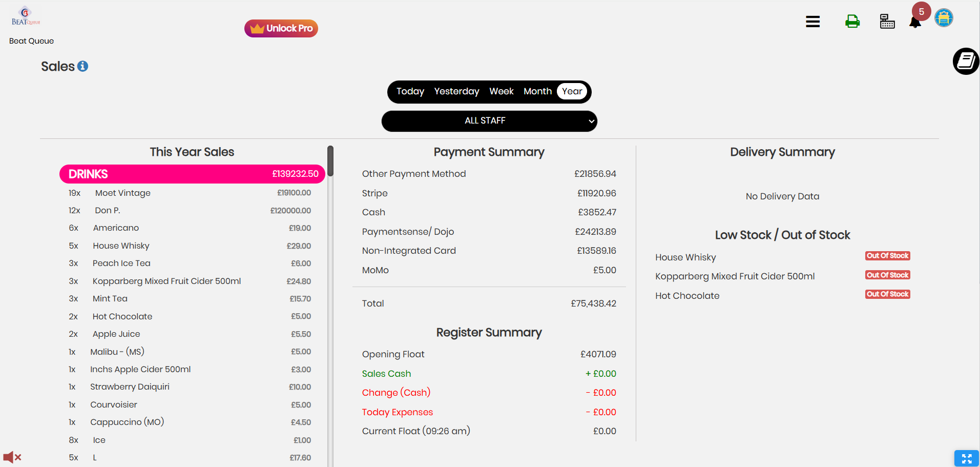Click the green printer icon
Image resolution: width=980 pixels, height=467 pixels.
(x=852, y=22)
